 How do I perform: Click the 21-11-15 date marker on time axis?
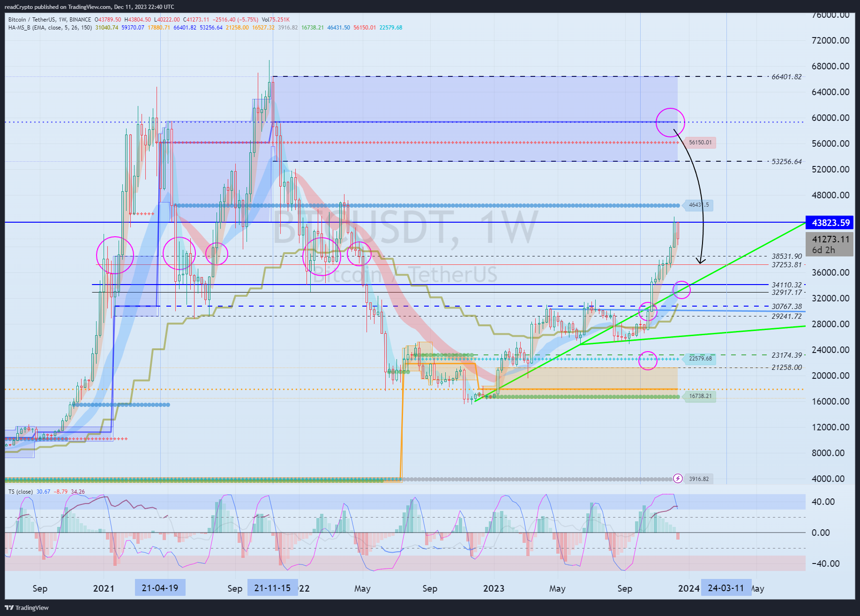(x=272, y=588)
